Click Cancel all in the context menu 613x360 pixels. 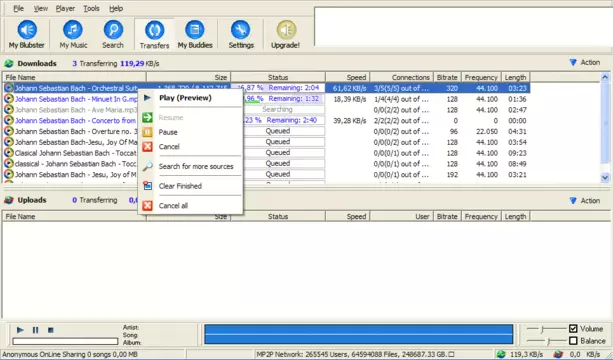(173, 206)
